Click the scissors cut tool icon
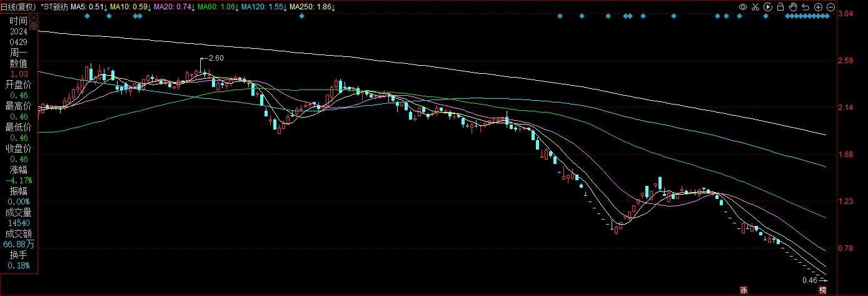Image resolution: width=868 pixels, height=296 pixels. pos(755,7)
